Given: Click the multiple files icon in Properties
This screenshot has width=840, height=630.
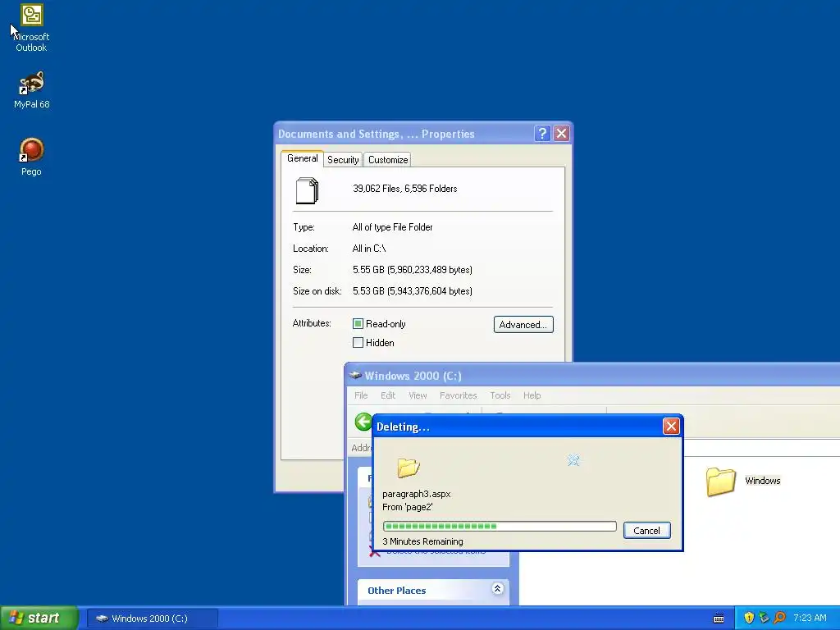Looking at the screenshot, I should click(307, 190).
